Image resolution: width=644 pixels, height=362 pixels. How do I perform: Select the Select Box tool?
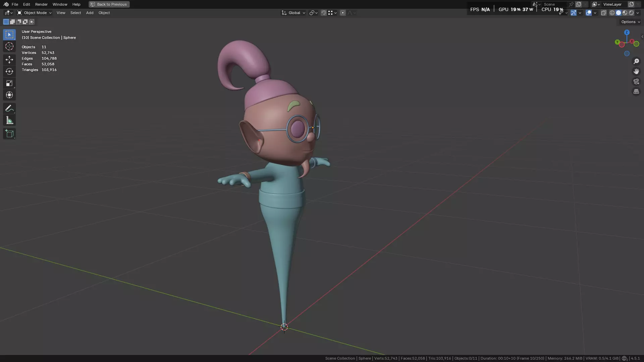pos(9,35)
